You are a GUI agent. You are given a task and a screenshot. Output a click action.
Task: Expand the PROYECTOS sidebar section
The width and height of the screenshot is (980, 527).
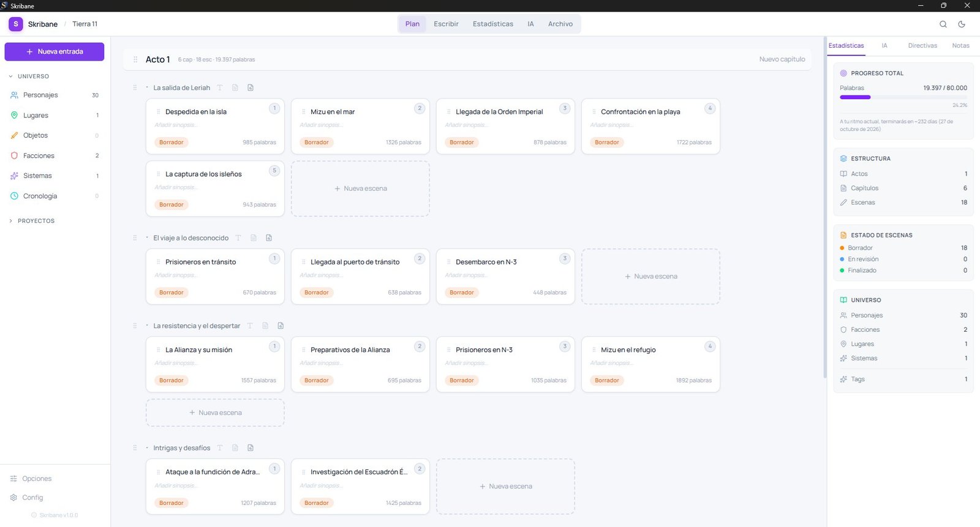click(11, 221)
